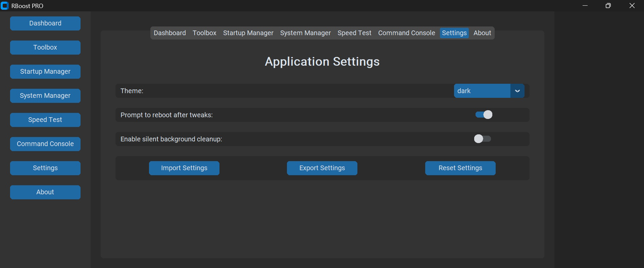This screenshot has width=644, height=268.
Task: Open Settings from the left sidebar
Action: pos(45,168)
